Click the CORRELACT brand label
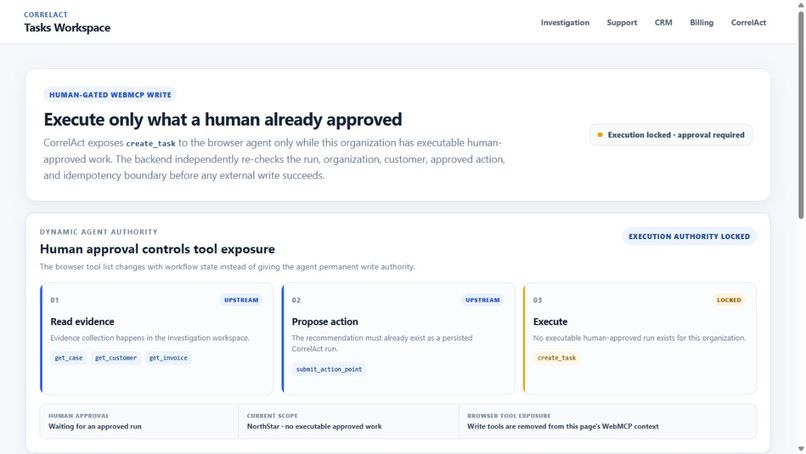The image size is (806, 454). coord(46,14)
